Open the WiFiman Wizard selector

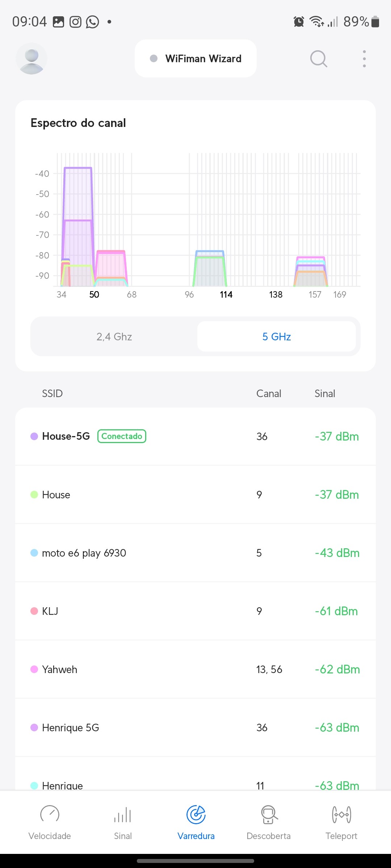pyautogui.click(x=195, y=59)
